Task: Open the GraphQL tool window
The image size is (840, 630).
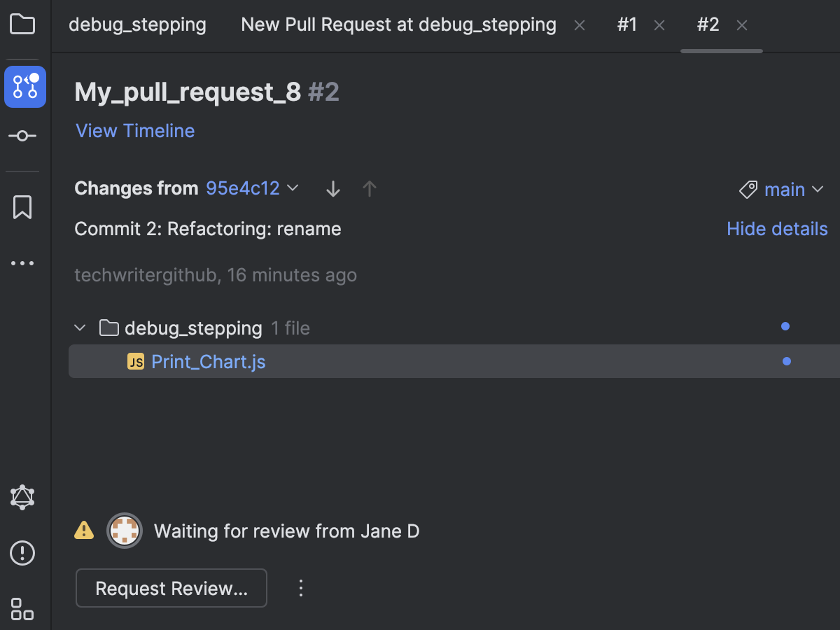Action: (x=23, y=496)
